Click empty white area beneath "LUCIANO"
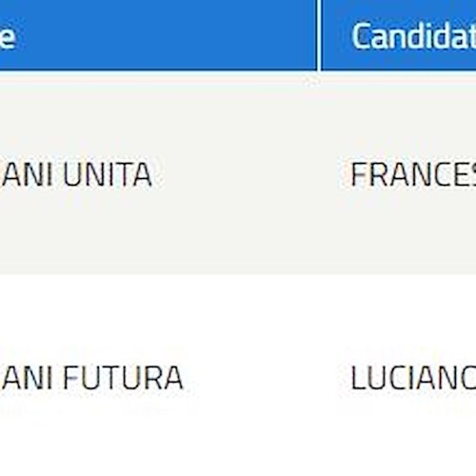Image resolution: width=476 pixels, height=476 pixels. (x=412, y=435)
